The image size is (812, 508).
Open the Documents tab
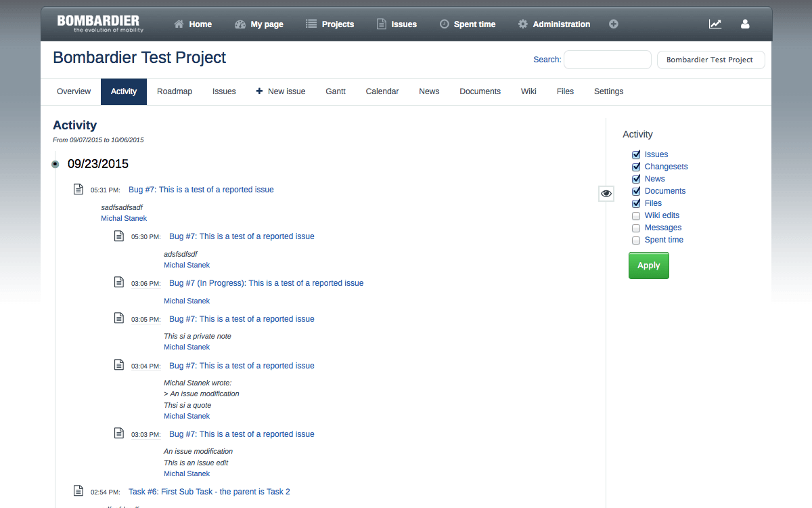tap(480, 91)
